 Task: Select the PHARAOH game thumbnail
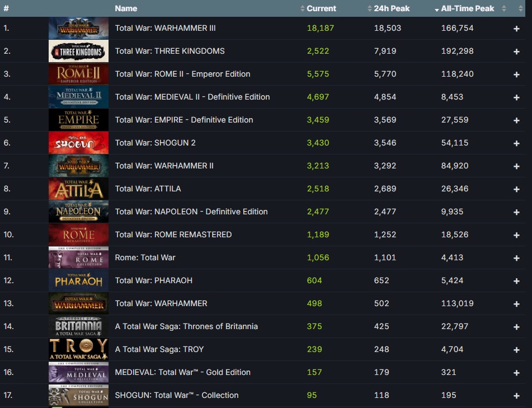(78, 280)
